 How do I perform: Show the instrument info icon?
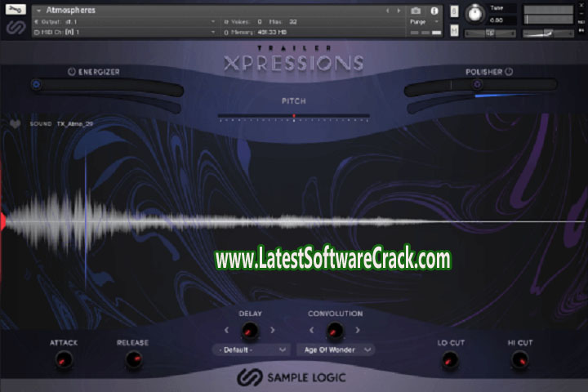(434, 11)
